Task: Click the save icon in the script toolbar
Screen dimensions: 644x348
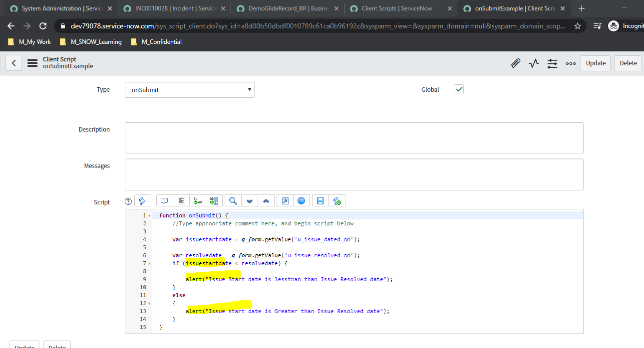Action: (x=320, y=200)
